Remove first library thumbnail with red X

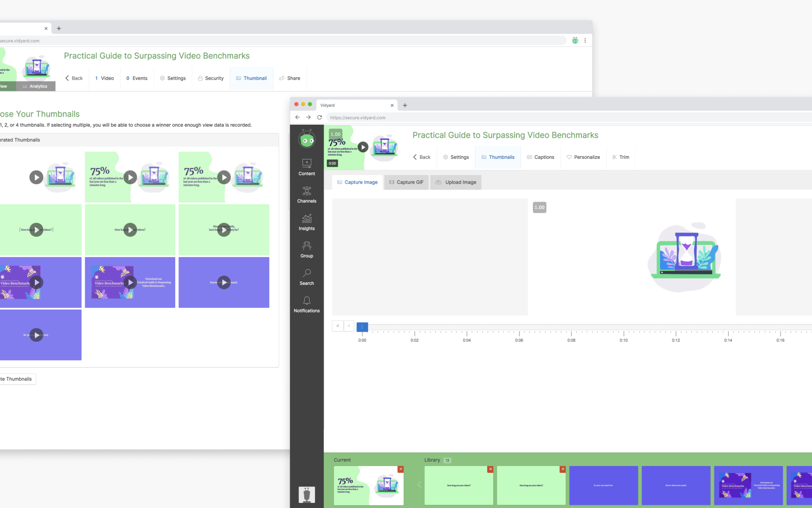tap(490, 469)
